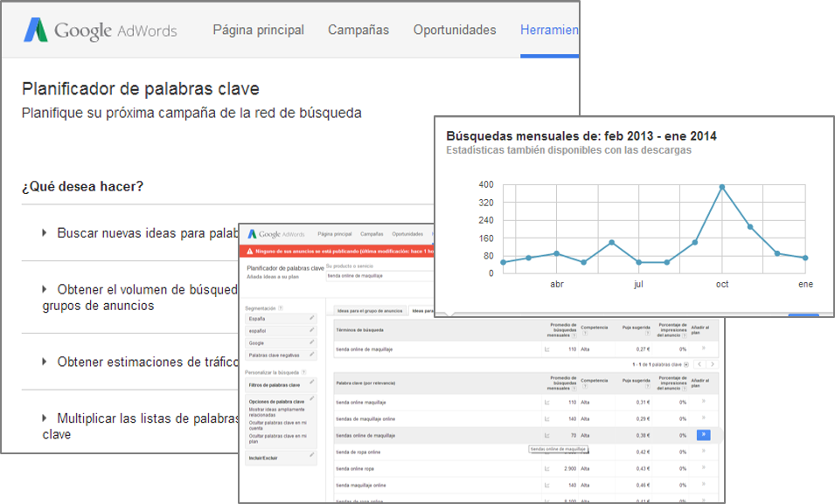This screenshot has width=835, height=504.
Task: Click the keyword 'tienda de ropa online'
Action: click(358, 452)
